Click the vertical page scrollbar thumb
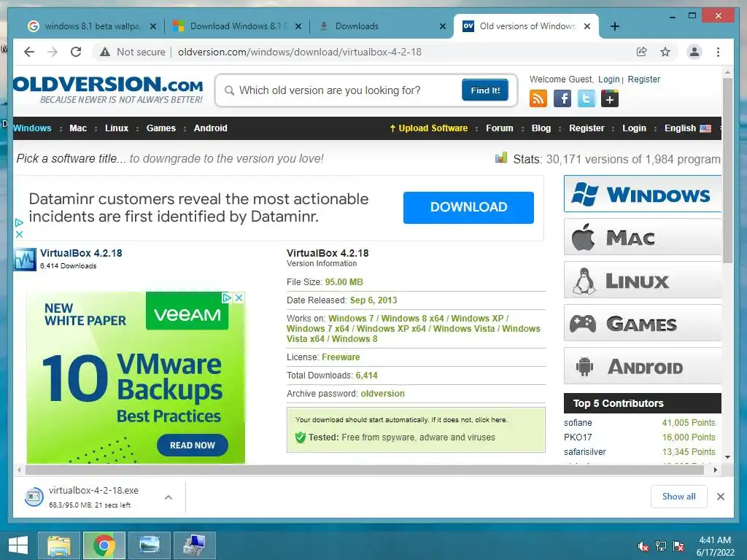747x560 pixels. [x=727, y=171]
